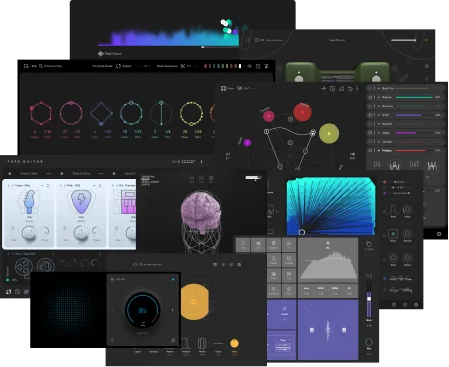Click the Repeat loop icon in sequencer toolbar
Viewport: 449px width, 367px height.
(x=118, y=66)
